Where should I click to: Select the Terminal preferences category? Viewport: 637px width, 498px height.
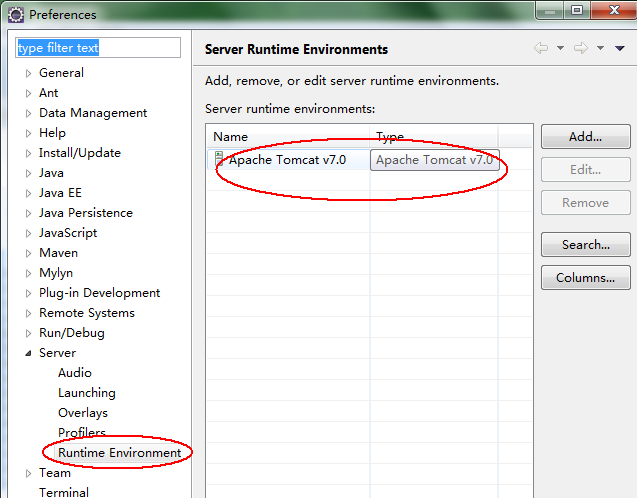pyautogui.click(x=64, y=492)
